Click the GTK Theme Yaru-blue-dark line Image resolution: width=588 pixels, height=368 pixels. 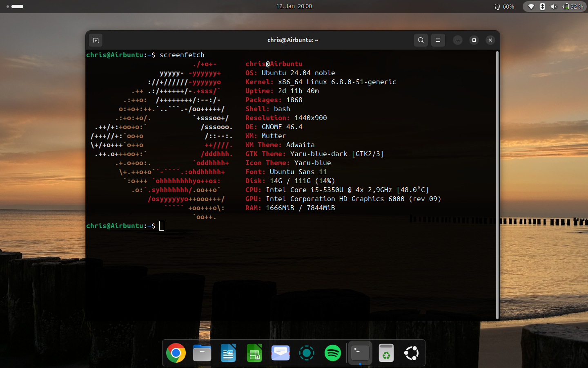pos(314,154)
